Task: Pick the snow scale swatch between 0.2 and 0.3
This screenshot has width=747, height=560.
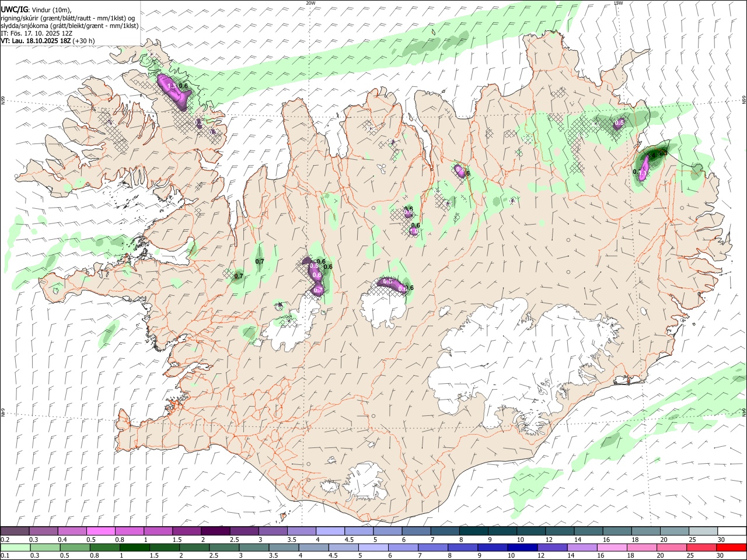Action: (15, 531)
